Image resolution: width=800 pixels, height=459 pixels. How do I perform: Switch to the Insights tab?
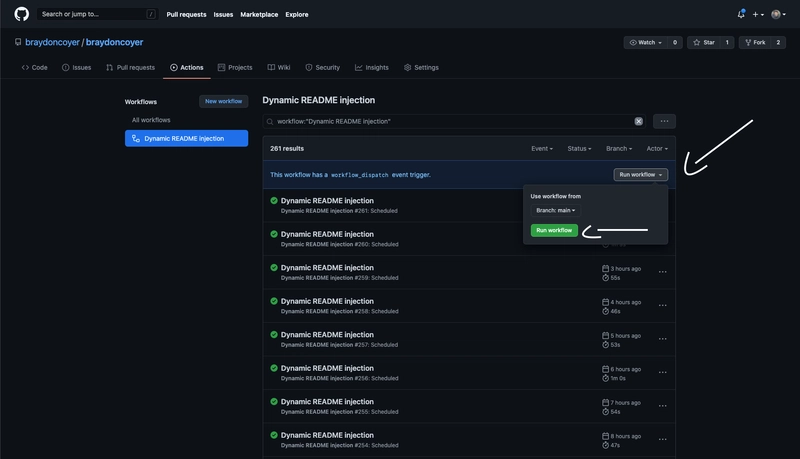pos(372,67)
